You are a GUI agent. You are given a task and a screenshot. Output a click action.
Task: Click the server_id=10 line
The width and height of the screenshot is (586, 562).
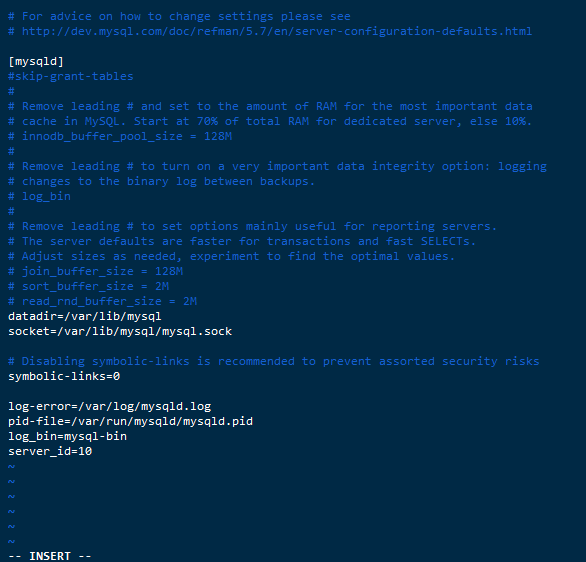50,451
